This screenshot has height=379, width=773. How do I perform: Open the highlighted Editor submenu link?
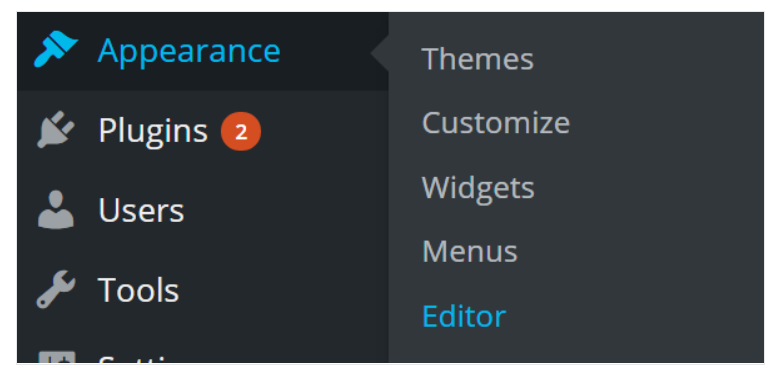click(464, 316)
